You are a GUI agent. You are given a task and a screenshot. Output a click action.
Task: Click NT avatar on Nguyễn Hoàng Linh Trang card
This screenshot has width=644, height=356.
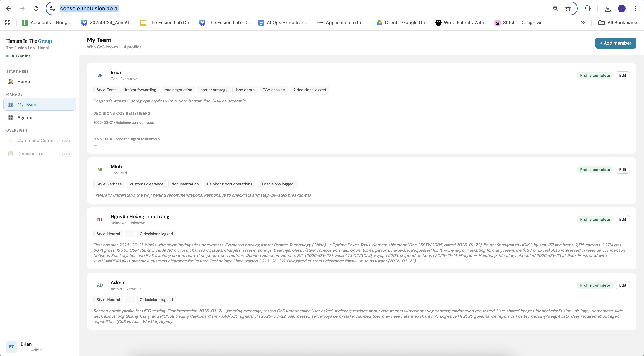pos(100,219)
